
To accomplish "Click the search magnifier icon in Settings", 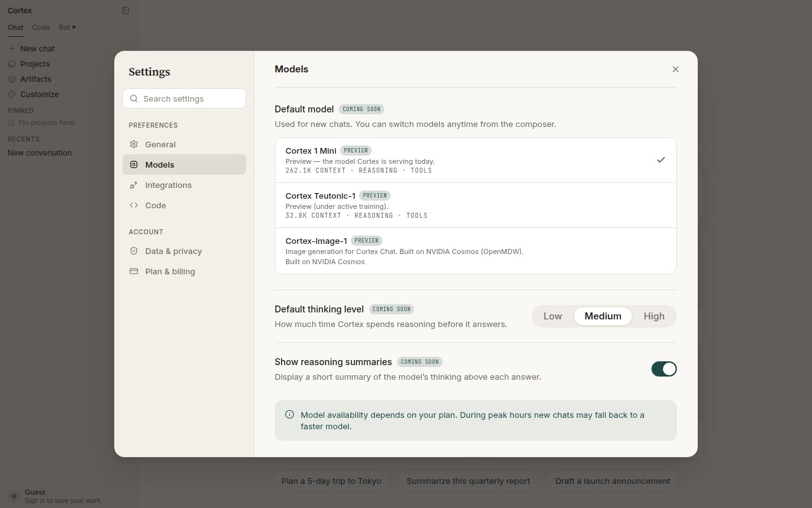I will point(134,98).
